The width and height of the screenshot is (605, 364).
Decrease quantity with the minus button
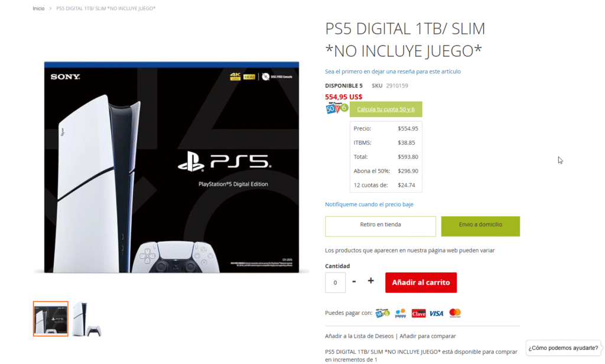coord(354,281)
